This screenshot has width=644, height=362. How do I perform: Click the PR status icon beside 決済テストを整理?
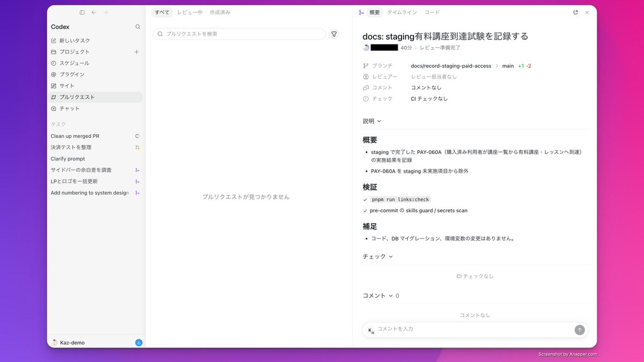[137, 147]
